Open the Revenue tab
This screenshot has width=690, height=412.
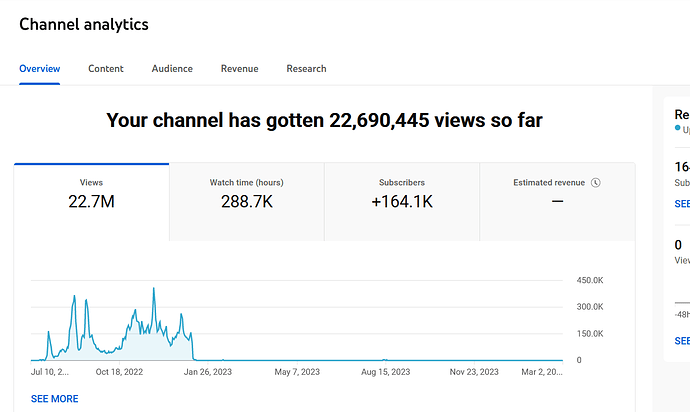pos(239,69)
